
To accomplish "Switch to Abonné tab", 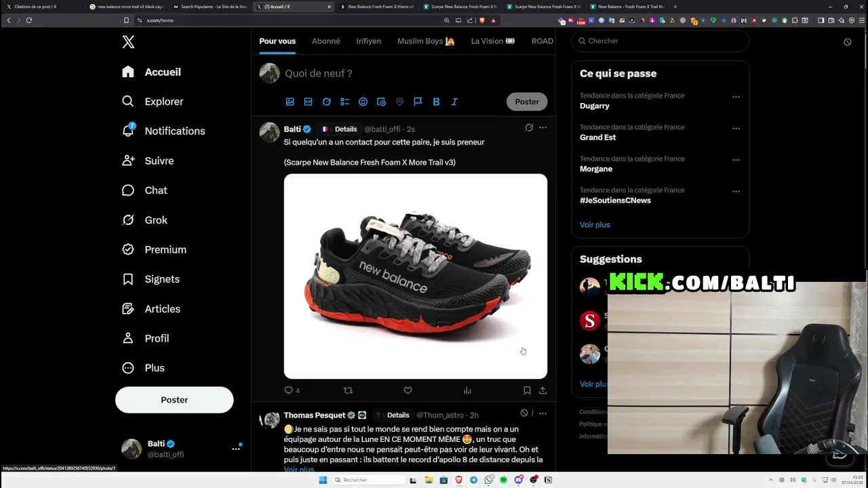I will [326, 41].
